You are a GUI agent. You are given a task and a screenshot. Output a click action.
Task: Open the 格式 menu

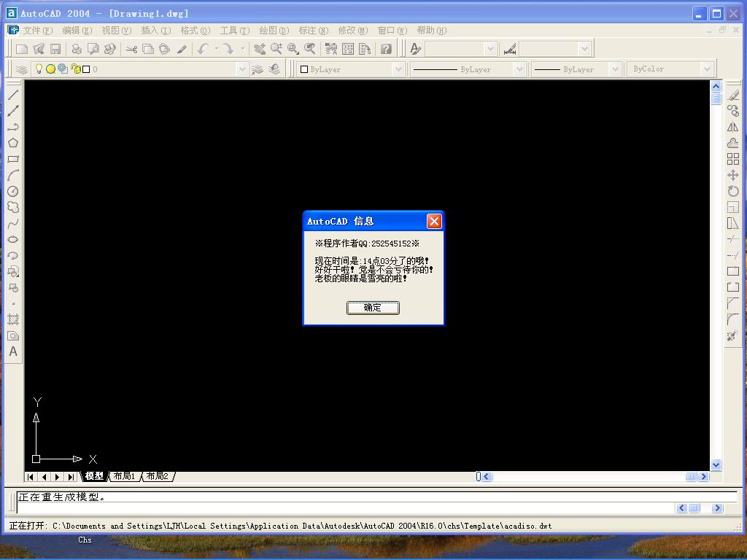coord(195,31)
